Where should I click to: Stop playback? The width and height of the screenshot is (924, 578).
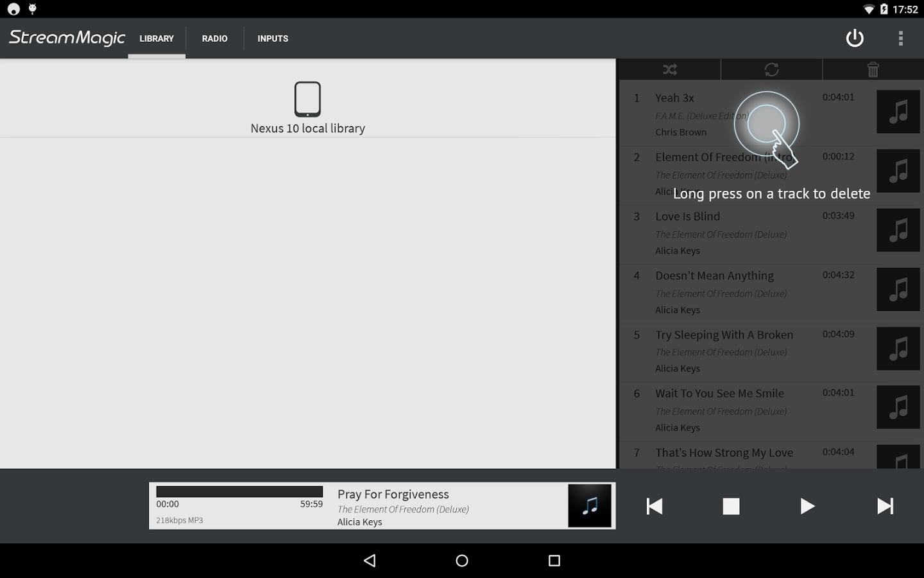[731, 506]
